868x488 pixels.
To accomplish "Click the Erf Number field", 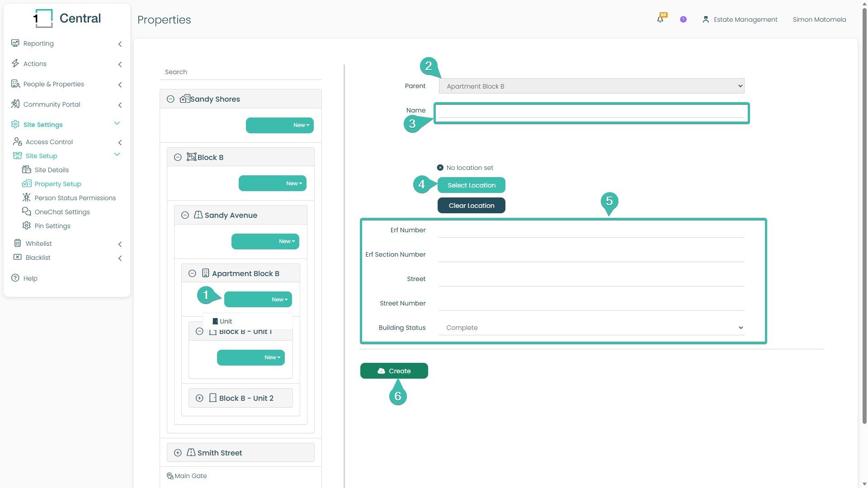I will click(x=591, y=230).
